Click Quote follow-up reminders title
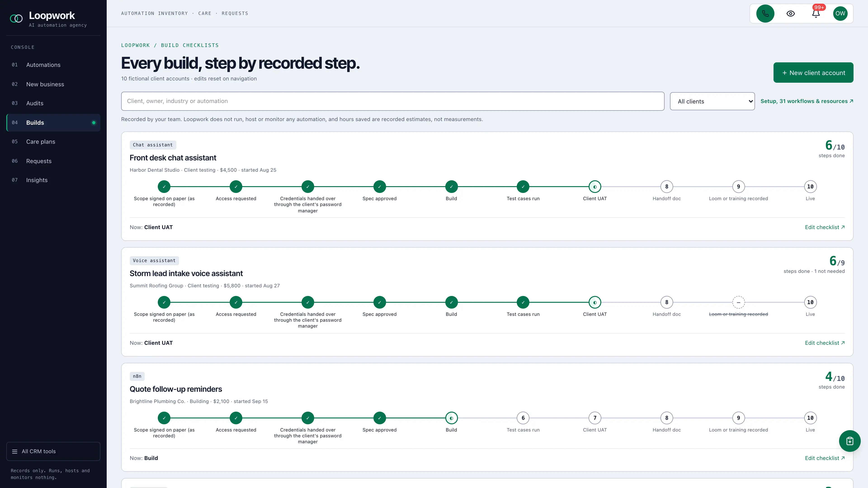868x488 pixels. point(176,389)
